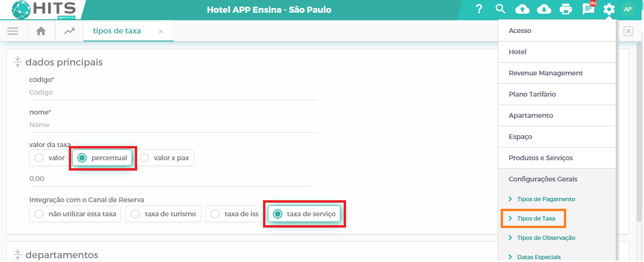The height and width of the screenshot is (262, 644).
Task: Click the "Código" input field
Action: click(x=173, y=92)
